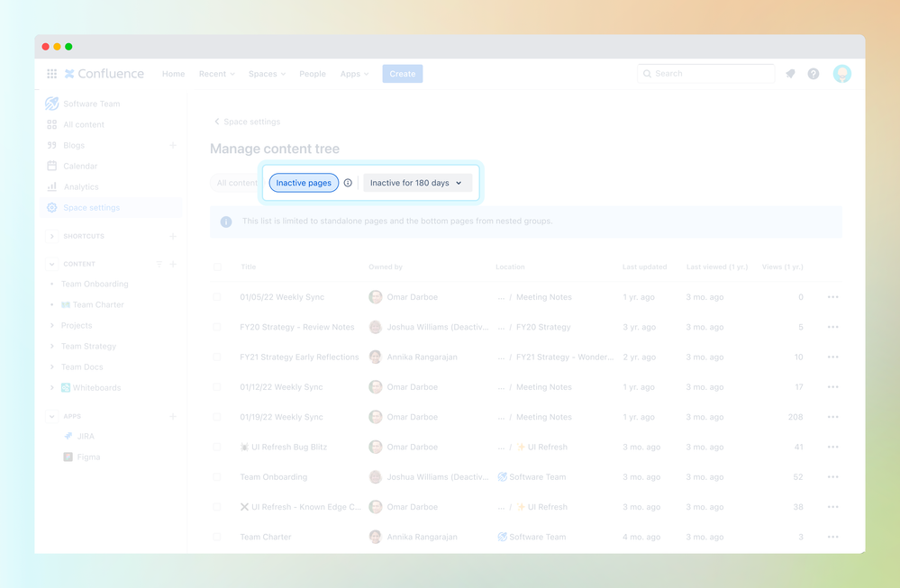Image resolution: width=900 pixels, height=588 pixels.
Task: Toggle the select-all checkbox in table header
Action: (217, 267)
